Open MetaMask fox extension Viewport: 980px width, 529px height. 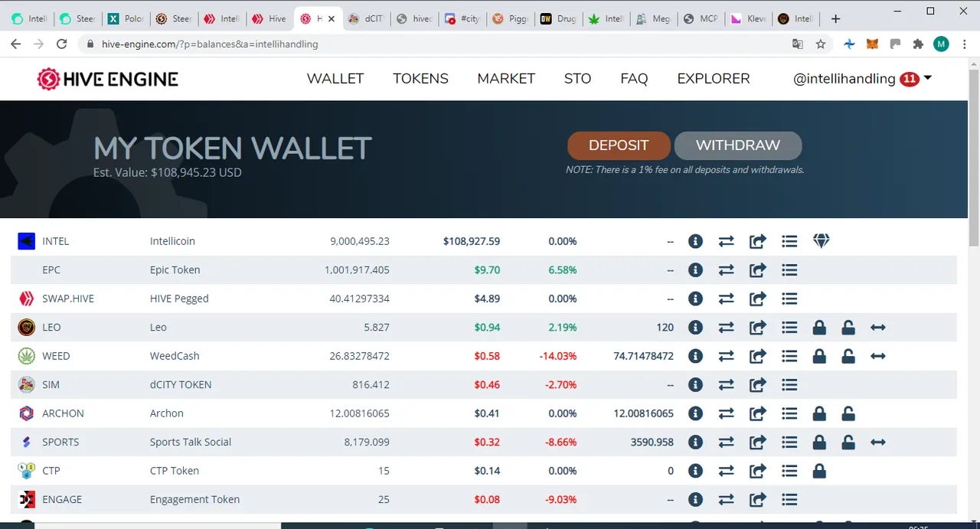pos(872,44)
